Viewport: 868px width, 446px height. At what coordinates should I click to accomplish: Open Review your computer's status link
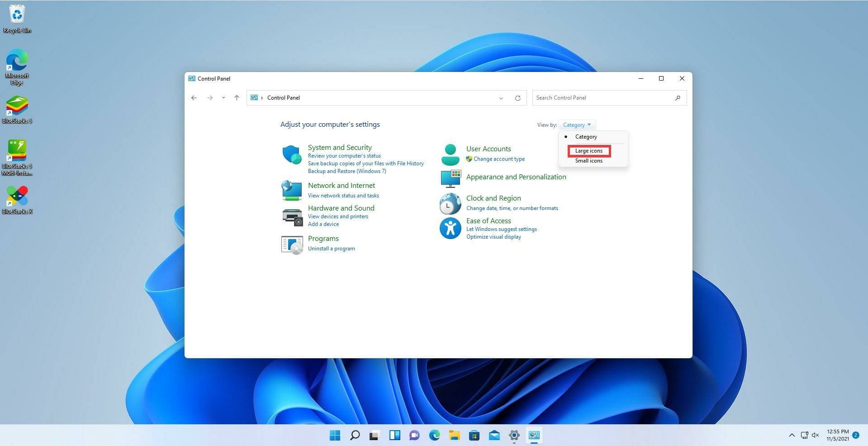344,156
